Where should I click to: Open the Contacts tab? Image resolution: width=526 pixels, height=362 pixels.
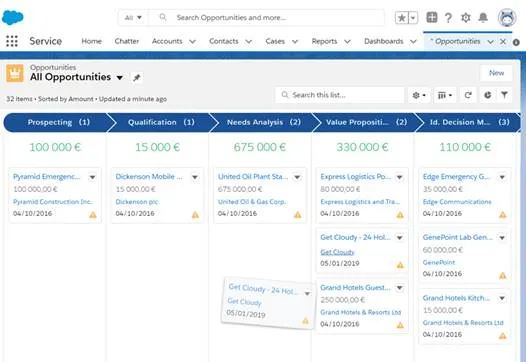[x=224, y=41]
